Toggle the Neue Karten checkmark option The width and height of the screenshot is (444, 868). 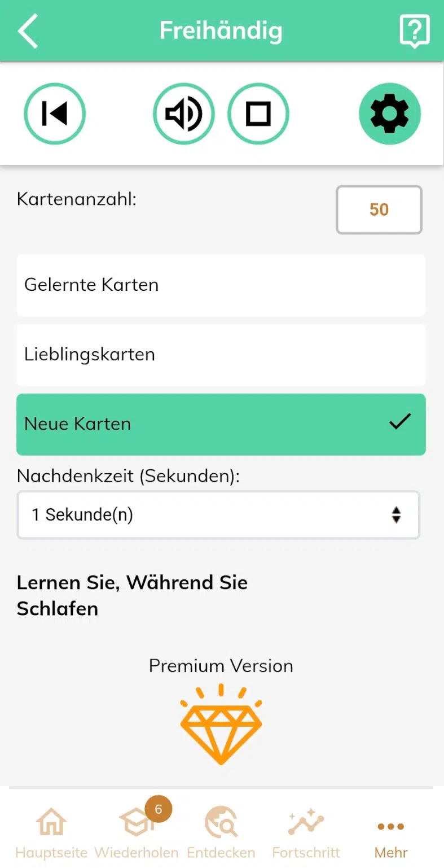pos(221,424)
